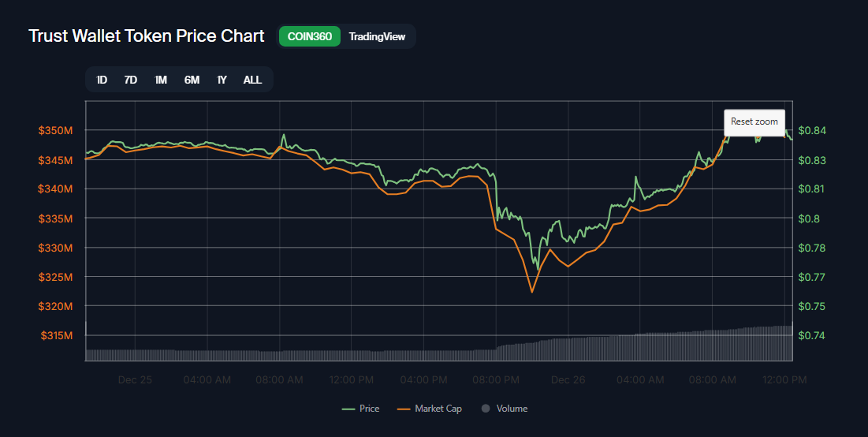Click the $350M market cap axis label

click(x=55, y=130)
